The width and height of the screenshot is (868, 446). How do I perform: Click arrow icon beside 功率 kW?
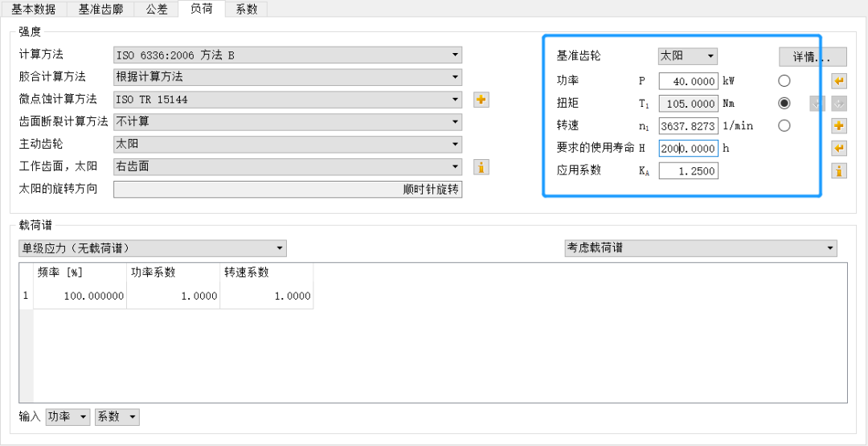coord(839,81)
